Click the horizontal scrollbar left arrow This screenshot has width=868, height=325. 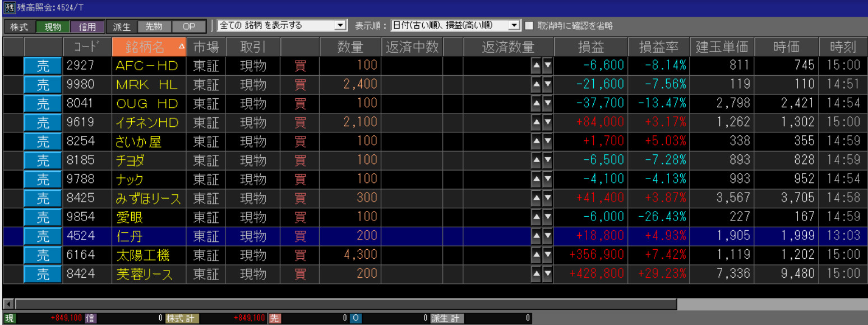coord(8,304)
